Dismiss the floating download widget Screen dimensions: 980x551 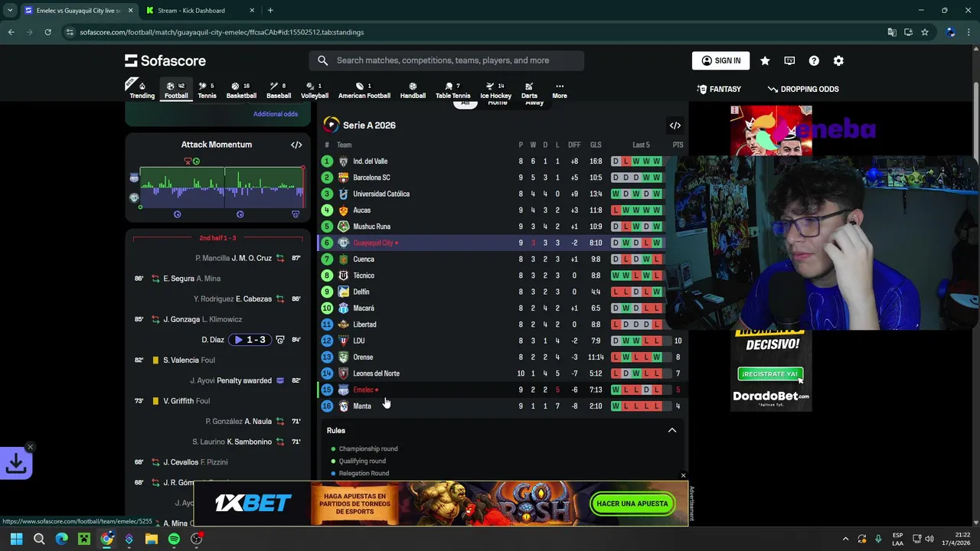[30, 447]
